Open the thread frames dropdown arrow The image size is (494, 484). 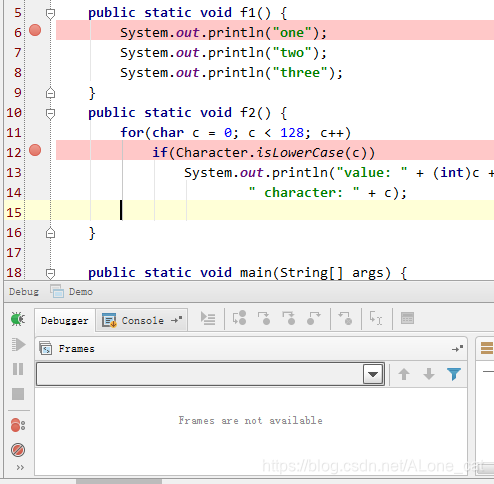[x=373, y=374]
